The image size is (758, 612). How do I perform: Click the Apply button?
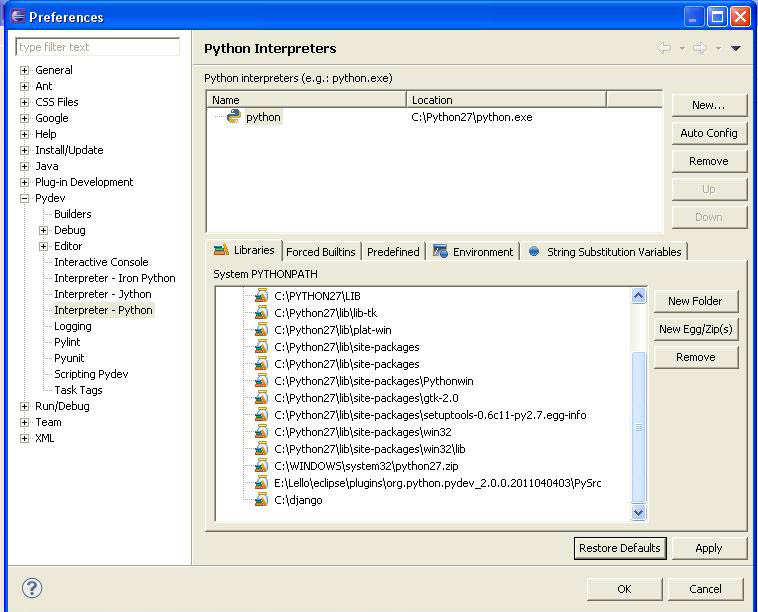pyautogui.click(x=709, y=548)
